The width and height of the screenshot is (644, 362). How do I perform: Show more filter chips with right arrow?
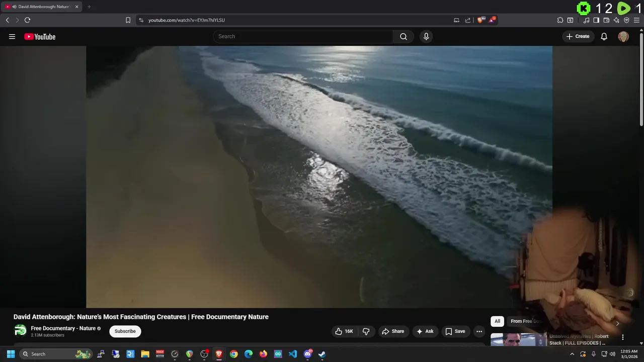617,323
